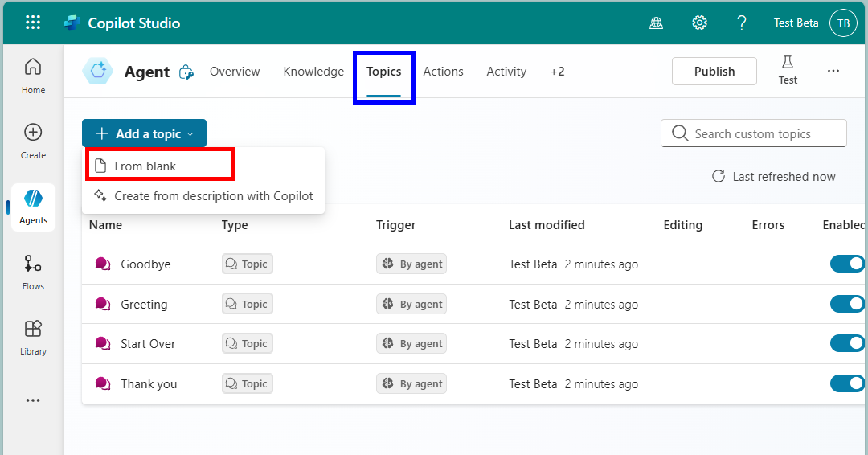Sort by the Last modified column header

[x=547, y=225]
